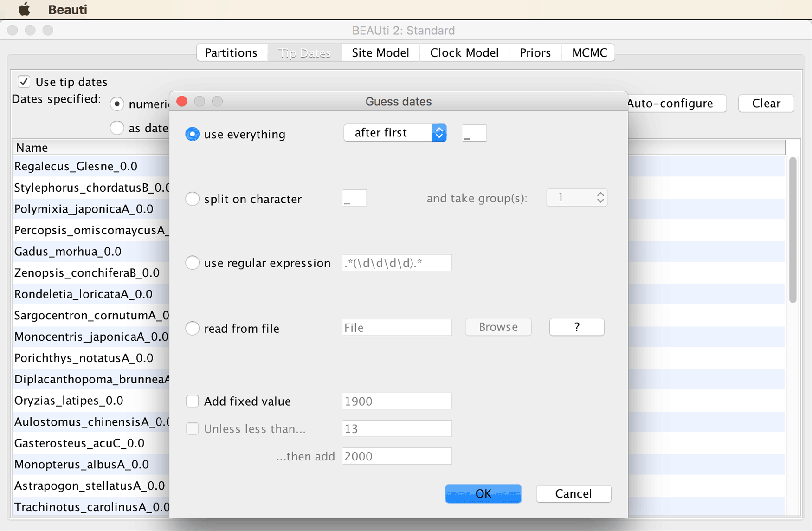Select the 'use everything' radio option

[x=192, y=134]
